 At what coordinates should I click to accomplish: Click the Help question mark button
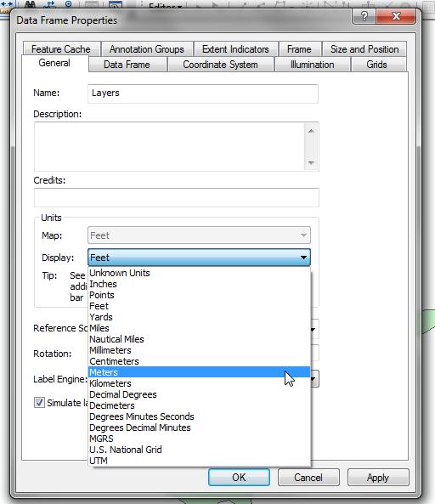(364, 16)
